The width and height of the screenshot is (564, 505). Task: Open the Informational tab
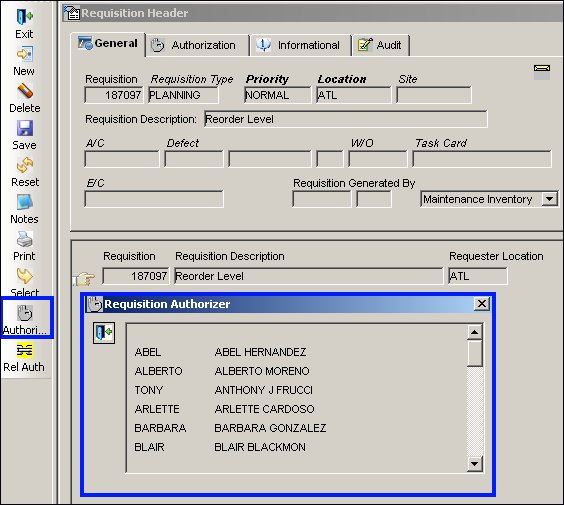[x=301, y=45]
